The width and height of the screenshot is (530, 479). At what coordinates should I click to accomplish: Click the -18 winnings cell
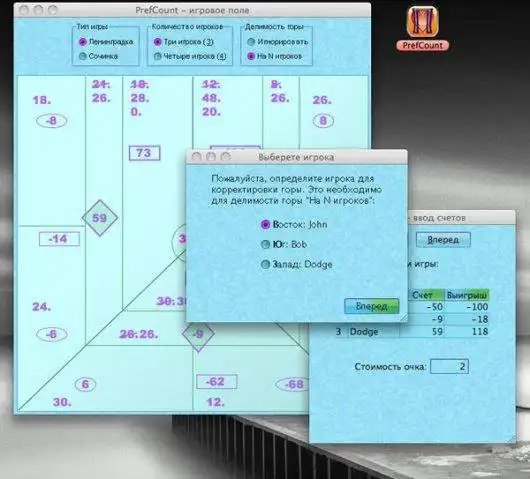tap(467, 319)
